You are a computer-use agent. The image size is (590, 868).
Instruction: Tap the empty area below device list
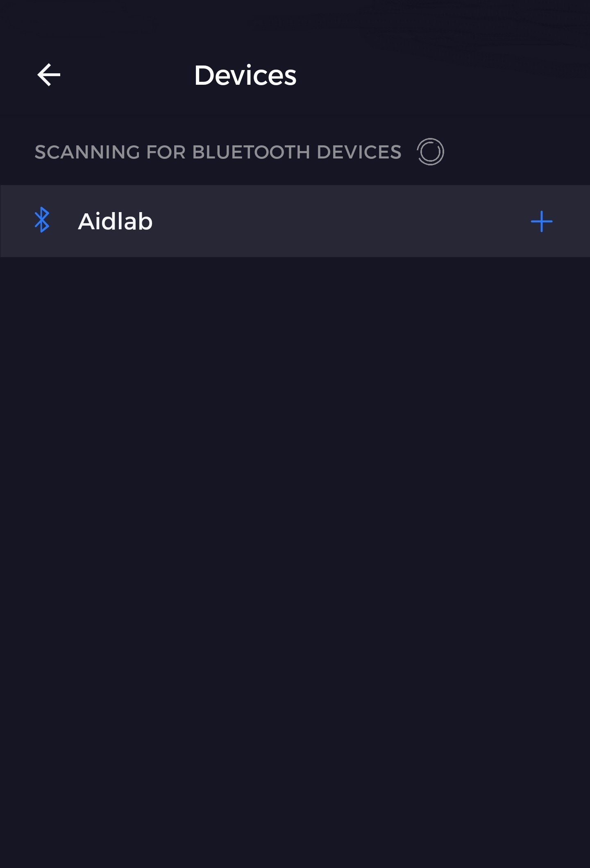pyautogui.click(x=295, y=532)
